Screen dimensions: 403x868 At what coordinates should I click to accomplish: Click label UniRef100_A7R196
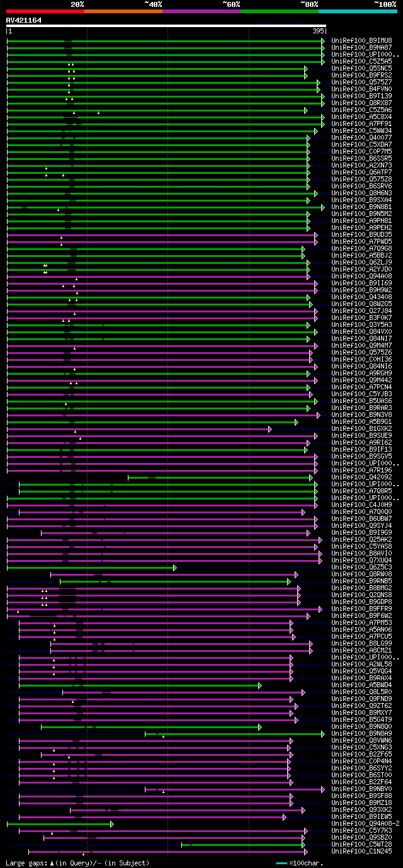(361, 470)
